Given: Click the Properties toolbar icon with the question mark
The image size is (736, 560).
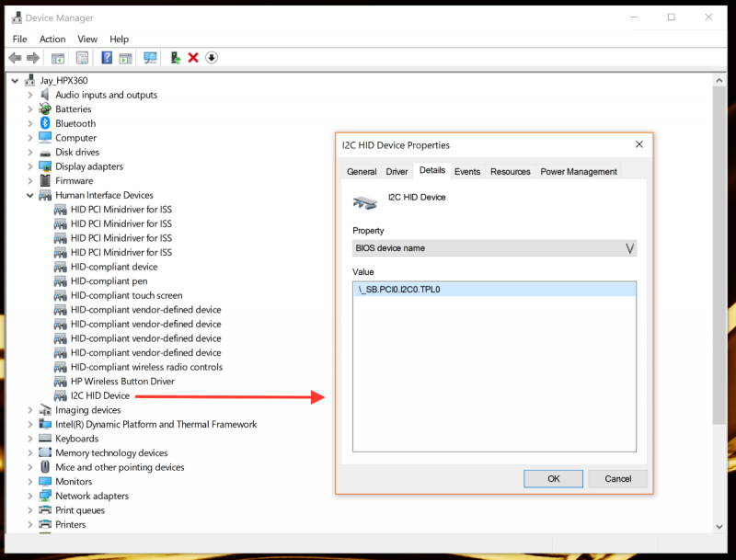Looking at the screenshot, I should pyautogui.click(x=107, y=58).
